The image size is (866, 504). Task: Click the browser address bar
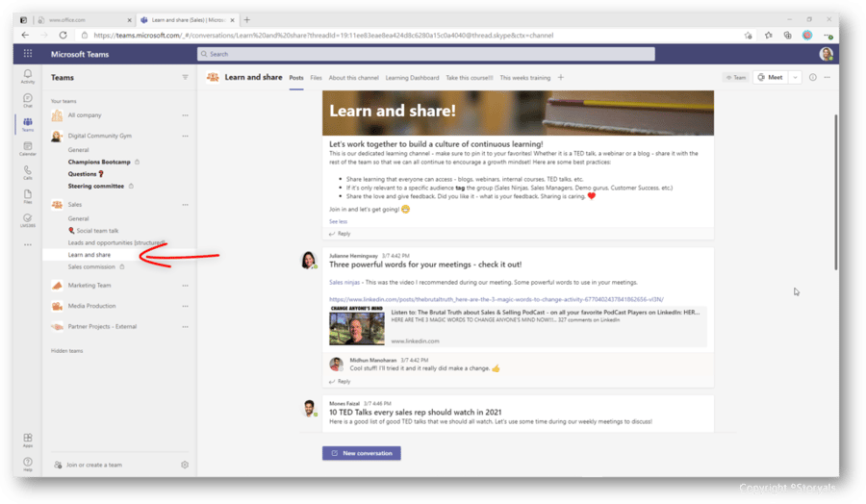(409, 36)
